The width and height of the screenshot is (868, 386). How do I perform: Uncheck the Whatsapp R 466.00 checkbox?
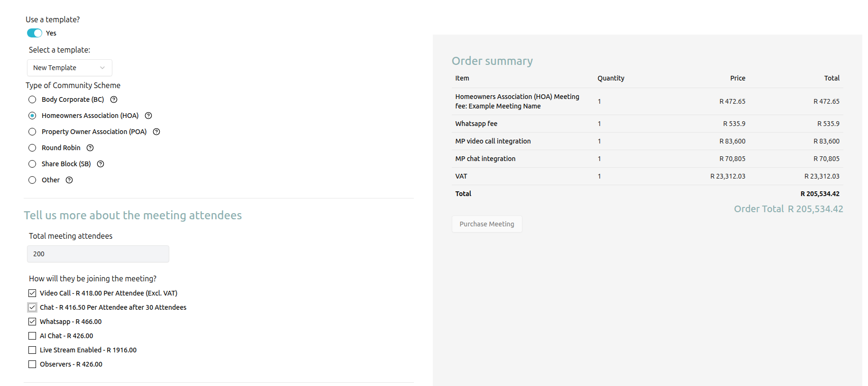[x=32, y=322]
